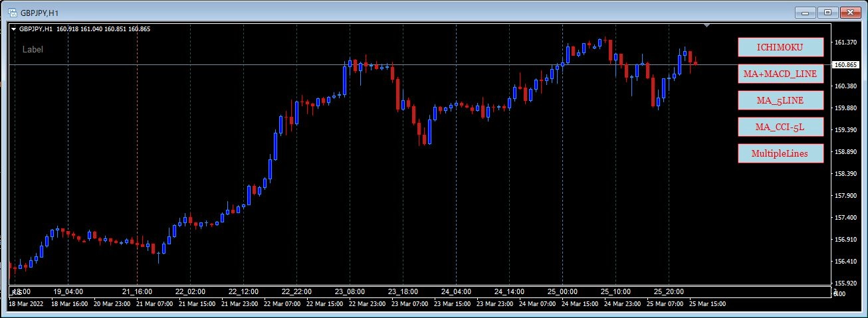868x318 pixels.
Task: Apply the MA_CCI-5L indicator button
Action: tap(781, 127)
